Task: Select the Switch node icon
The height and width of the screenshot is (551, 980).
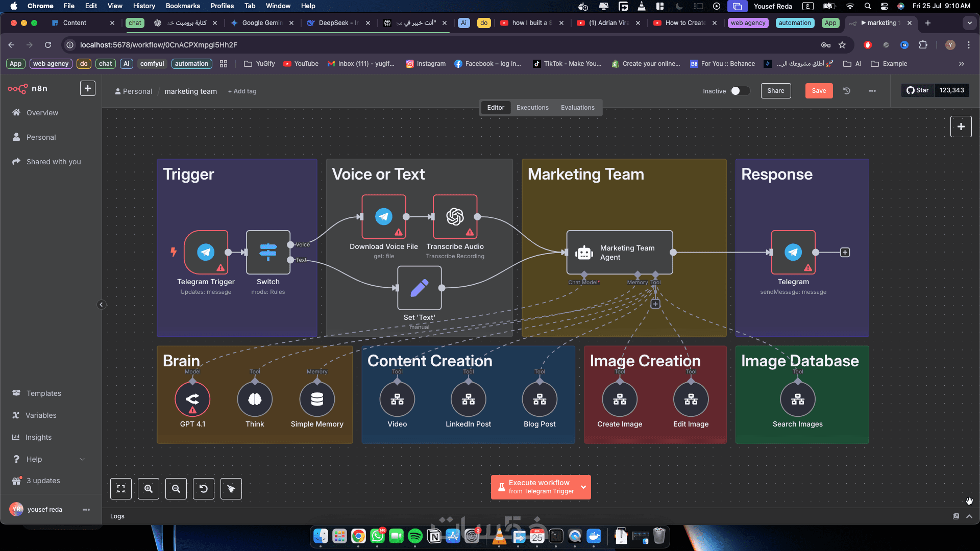Action: pos(268,252)
